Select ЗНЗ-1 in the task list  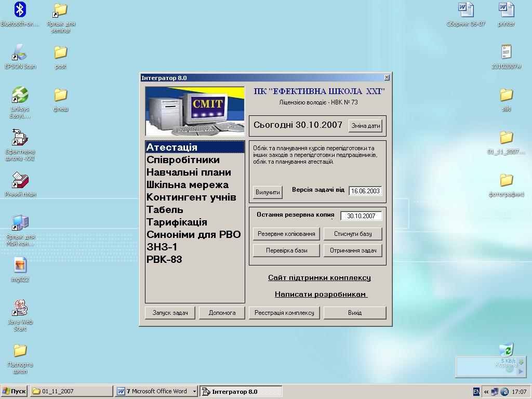[195, 247]
